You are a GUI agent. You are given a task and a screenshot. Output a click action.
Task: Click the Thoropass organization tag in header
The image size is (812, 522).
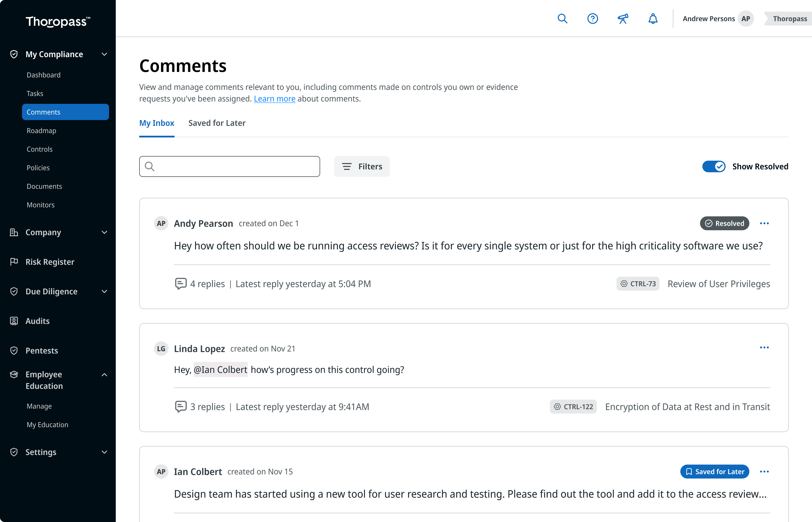[788, 19]
